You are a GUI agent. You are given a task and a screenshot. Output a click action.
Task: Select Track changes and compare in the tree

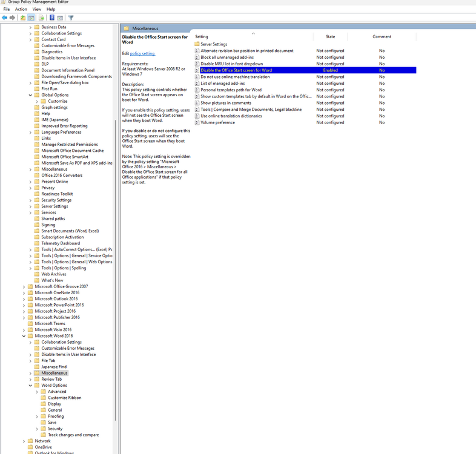click(73, 435)
